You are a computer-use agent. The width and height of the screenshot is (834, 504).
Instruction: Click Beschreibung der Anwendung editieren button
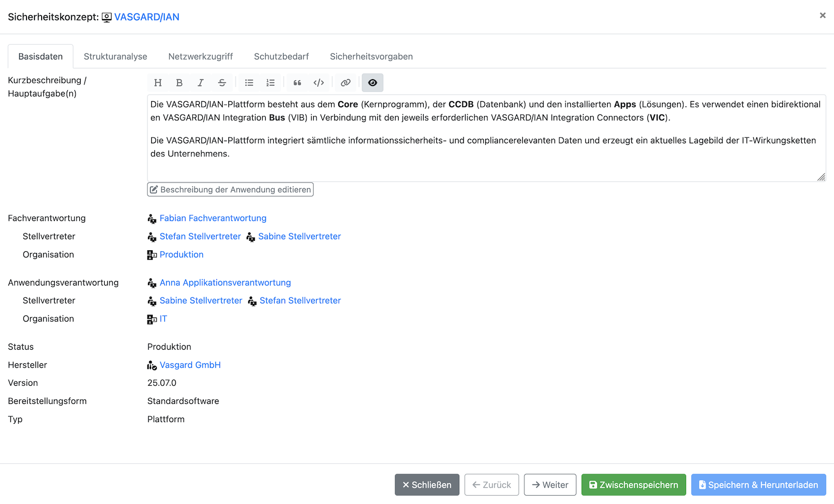coord(230,190)
